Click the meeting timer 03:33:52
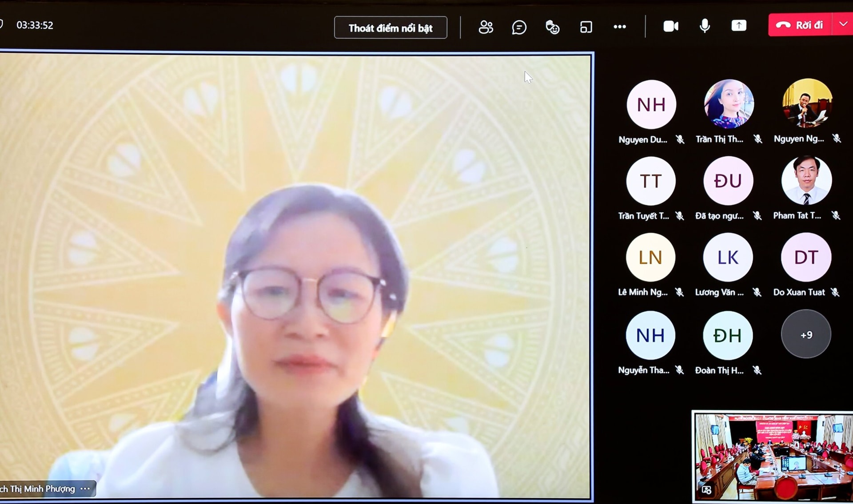 (x=35, y=25)
